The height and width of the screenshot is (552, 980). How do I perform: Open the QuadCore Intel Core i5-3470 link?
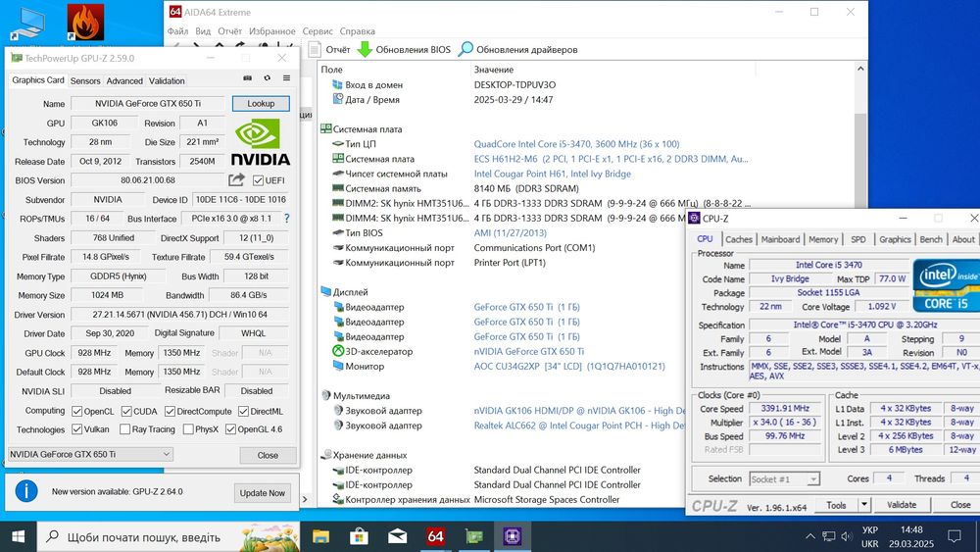pos(576,144)
